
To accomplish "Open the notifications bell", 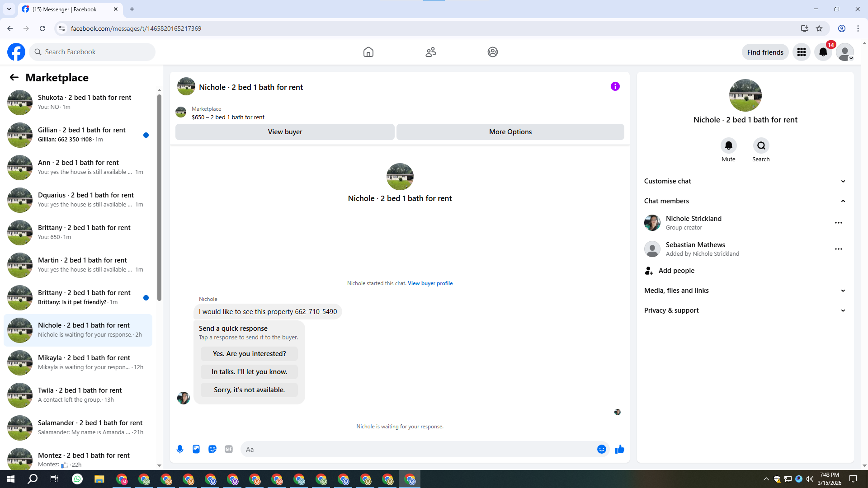I will pos(823,52).
